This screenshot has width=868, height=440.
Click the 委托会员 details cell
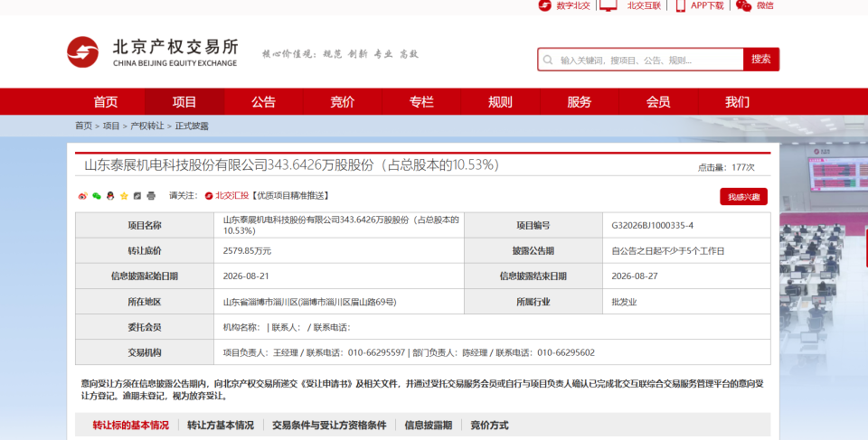click(x=492, y=327)
